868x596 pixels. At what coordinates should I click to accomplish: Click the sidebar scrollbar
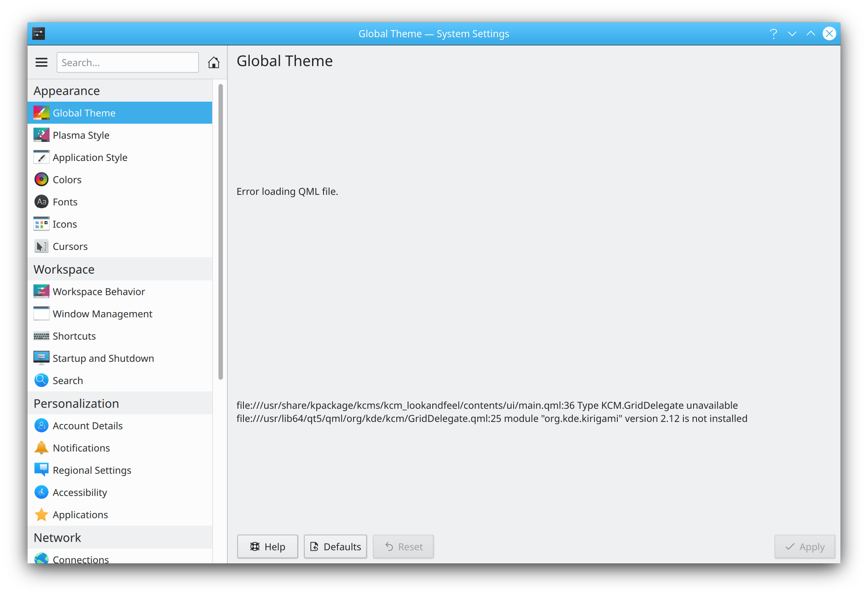tap(221, 233)
